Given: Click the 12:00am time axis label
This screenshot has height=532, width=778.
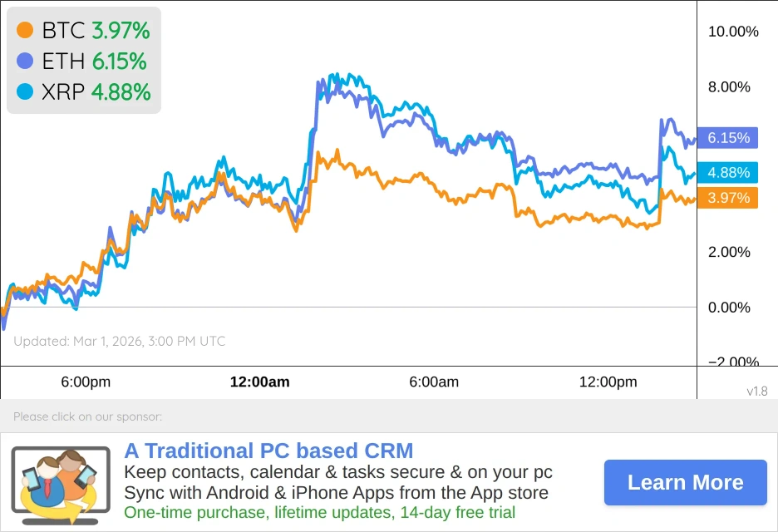Looking at the screenshot, I should (260, 382).
